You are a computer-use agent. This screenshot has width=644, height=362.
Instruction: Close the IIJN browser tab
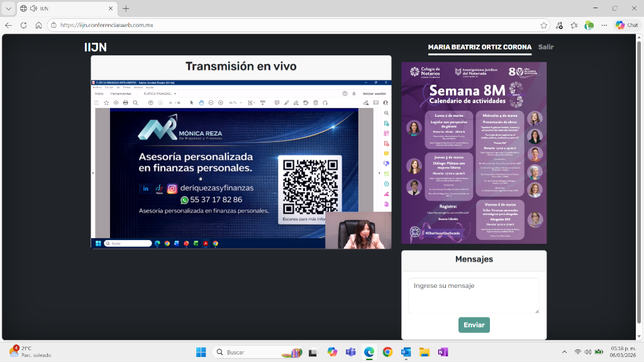111,8
